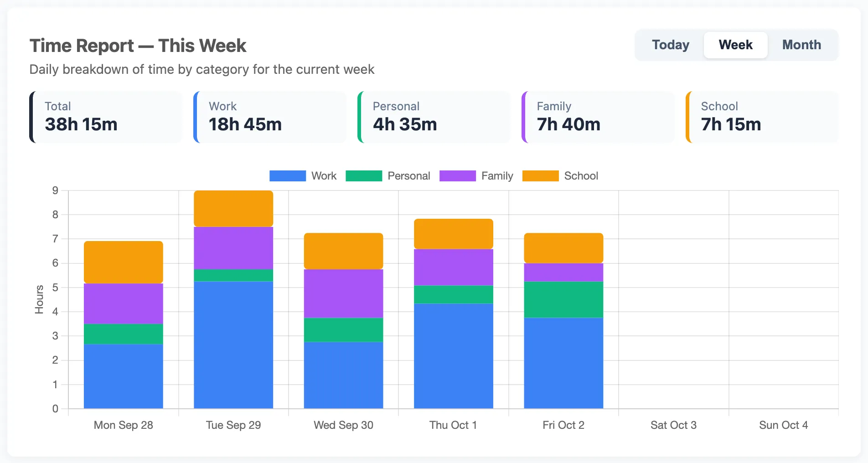Click the 'Thu Oct 1' axis label

pos(453,425)
